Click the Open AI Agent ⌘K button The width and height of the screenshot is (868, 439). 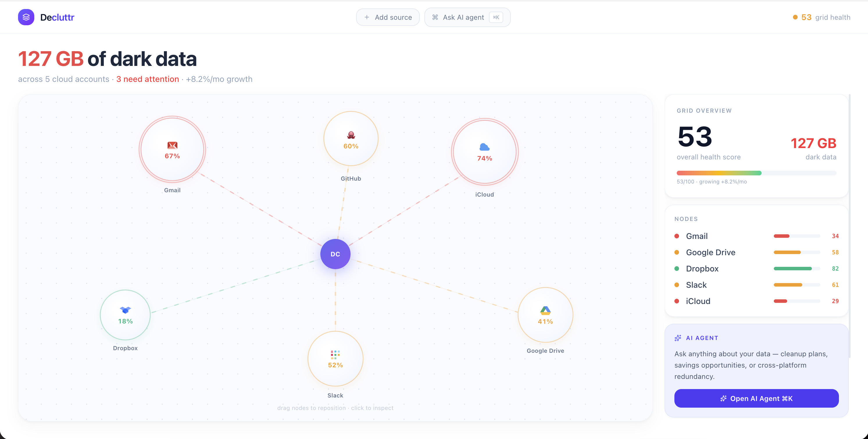(756, 399)
